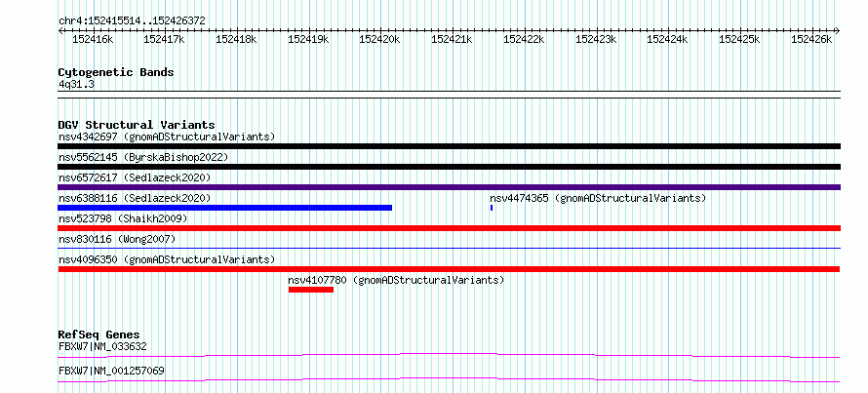
Task: Click the red nsv523798 variant bar
Action: pos(449,228)
